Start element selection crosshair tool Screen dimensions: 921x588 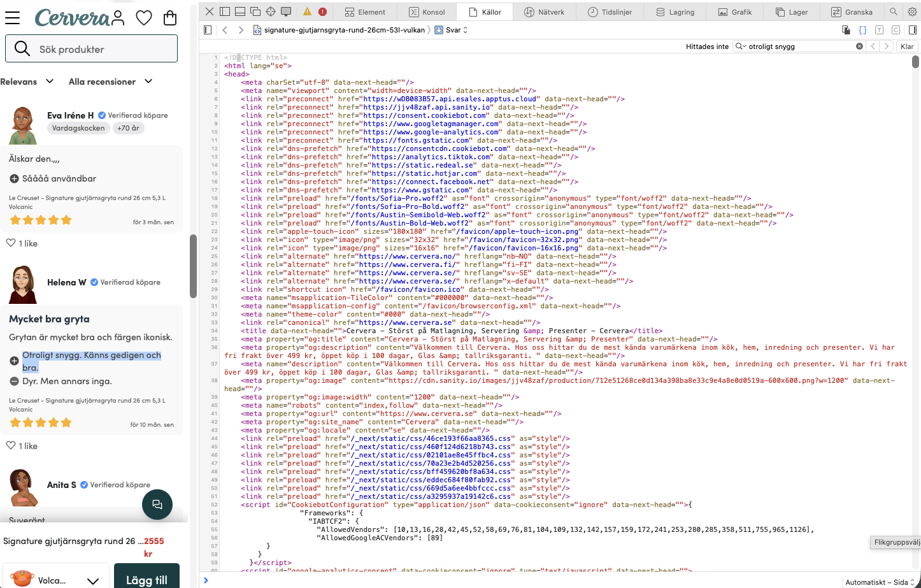(x=271, y=11)
